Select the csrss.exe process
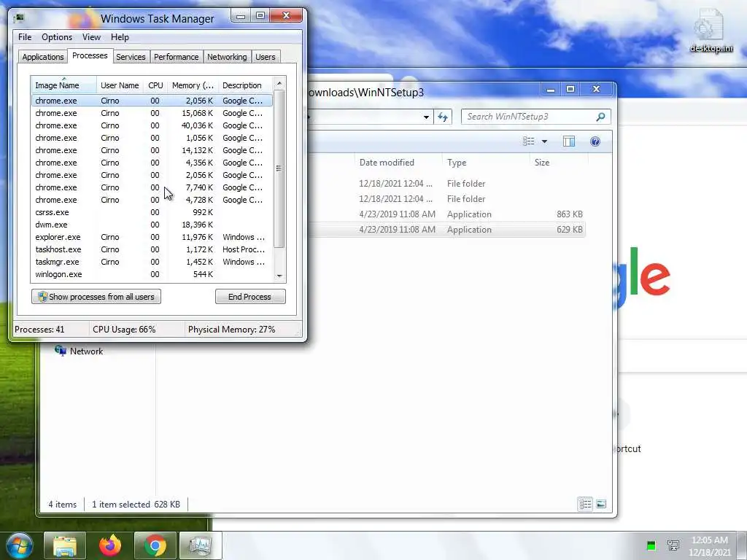This screenshot has width=747, height=560. pos(152,212)
